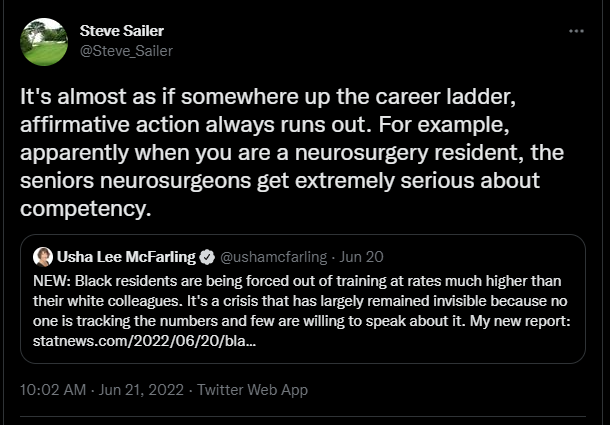Visit the @Steve_Sailer handle link
Viewport: 610px width, 425px height.
tap(125, 50)
